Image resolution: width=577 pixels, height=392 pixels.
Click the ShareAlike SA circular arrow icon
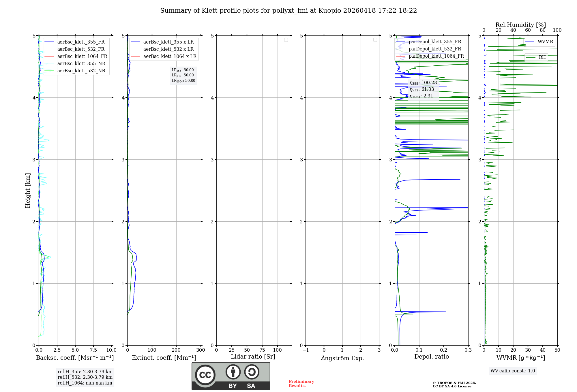252,372
